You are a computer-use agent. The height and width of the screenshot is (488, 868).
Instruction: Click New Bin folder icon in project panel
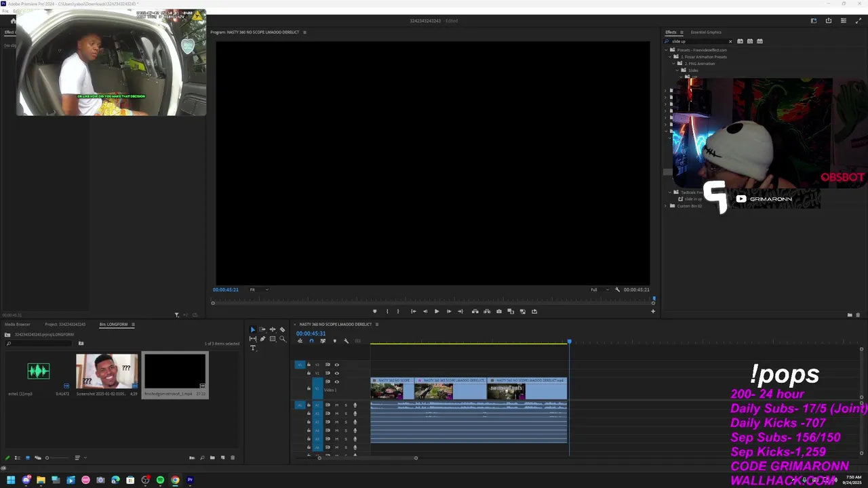[212, 457]
